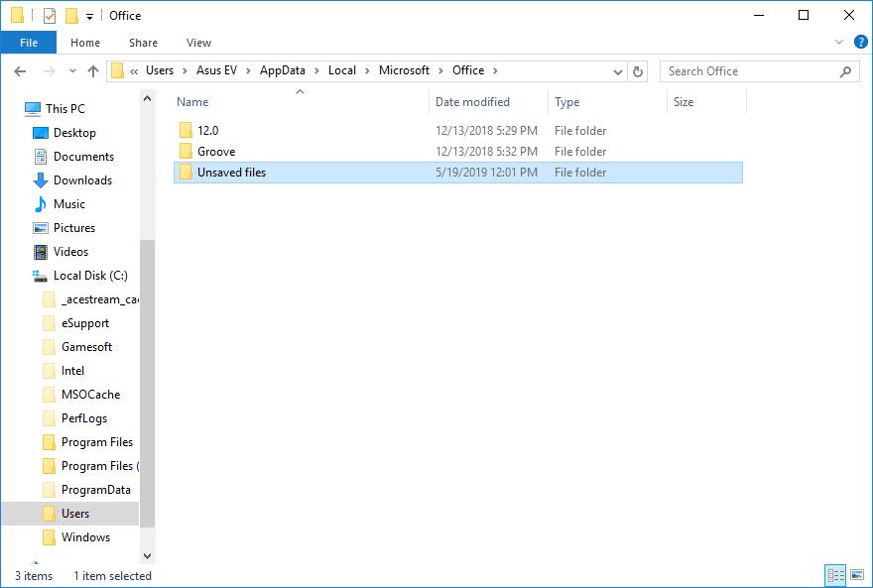
Task: Collapse the ribbon with the chevron arrow
Action: point(838,42)
